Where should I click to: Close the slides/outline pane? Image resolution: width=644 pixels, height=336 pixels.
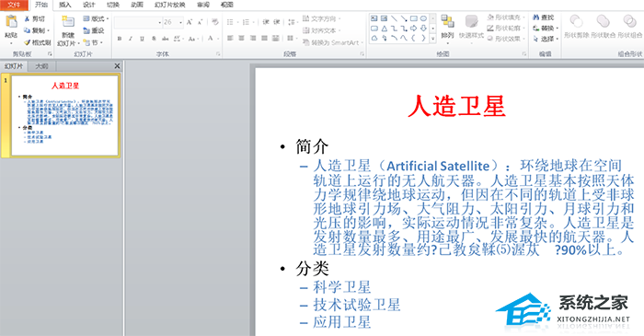(117, 65)
